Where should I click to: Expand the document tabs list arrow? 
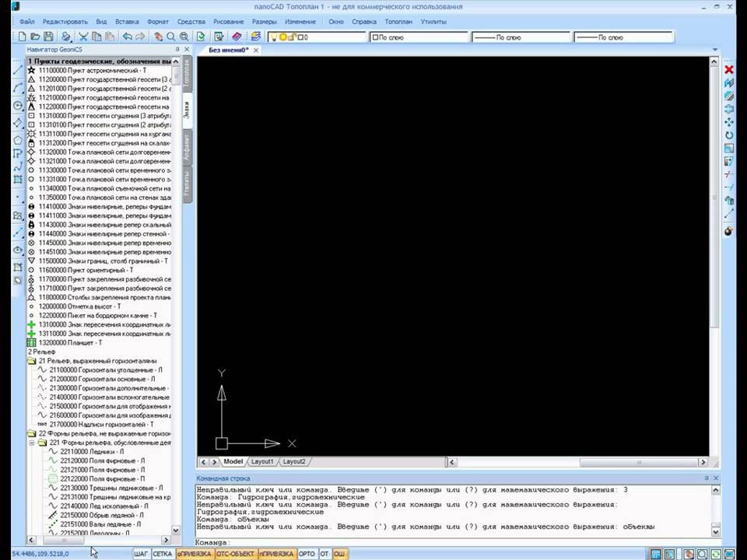point(714,50)
